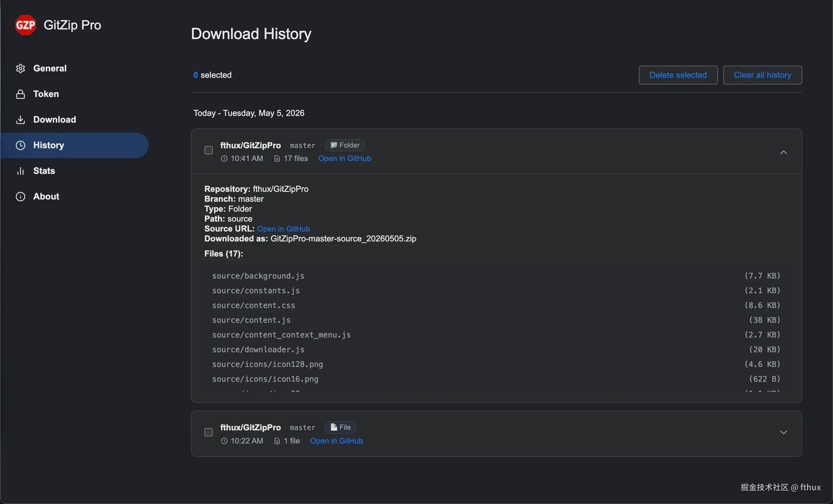833x504 pixels.
Task: Click the file icon beside 17 files
Action: [x=277, y=159]
